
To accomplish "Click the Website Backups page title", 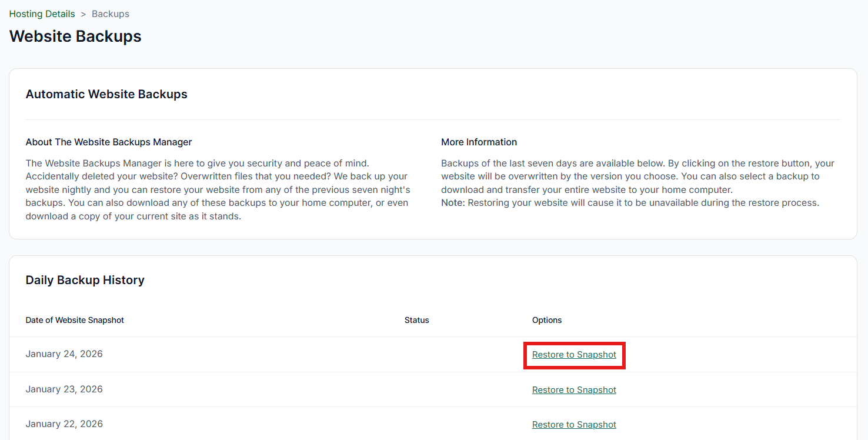I will coord(75,36).
